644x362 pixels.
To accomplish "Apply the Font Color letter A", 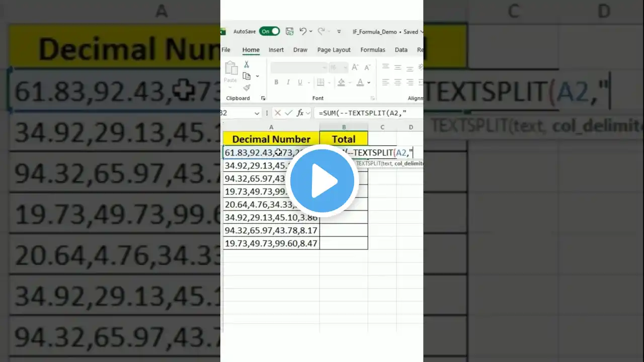I will (360, 82).
